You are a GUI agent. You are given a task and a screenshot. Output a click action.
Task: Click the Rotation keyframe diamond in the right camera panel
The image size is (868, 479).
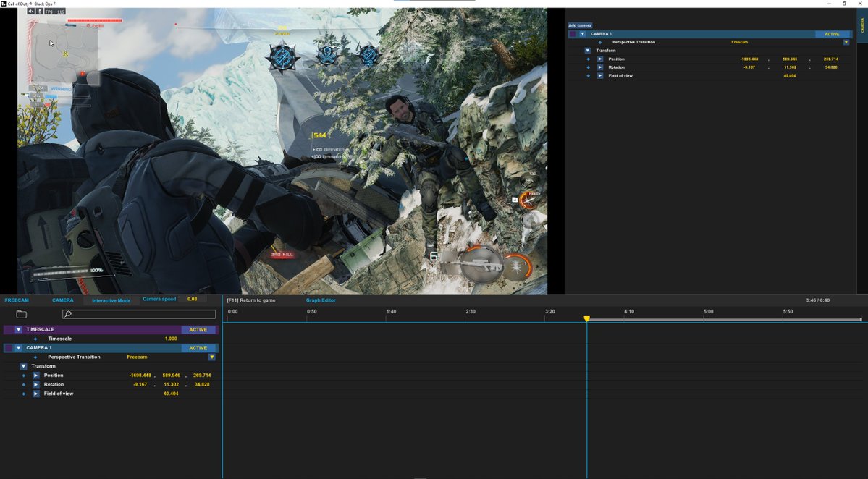click(x=588, y=67)
